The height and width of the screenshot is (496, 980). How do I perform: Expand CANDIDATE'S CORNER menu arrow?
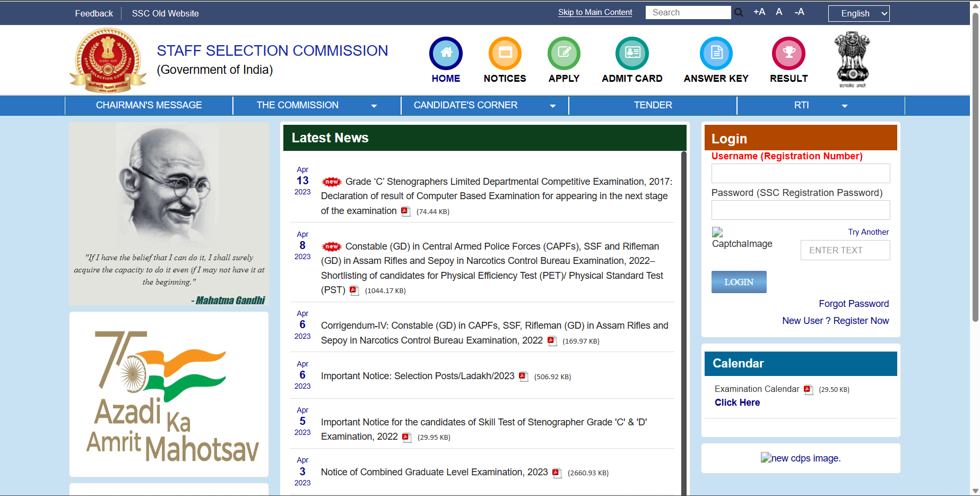(552, 106)
